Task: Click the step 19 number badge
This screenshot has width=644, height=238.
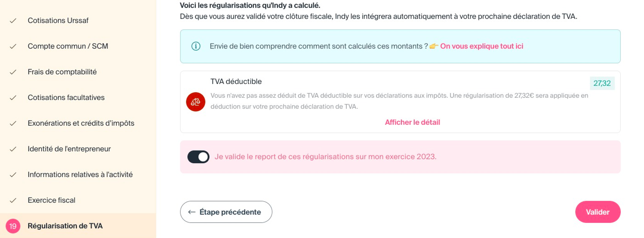Action: 13,226
